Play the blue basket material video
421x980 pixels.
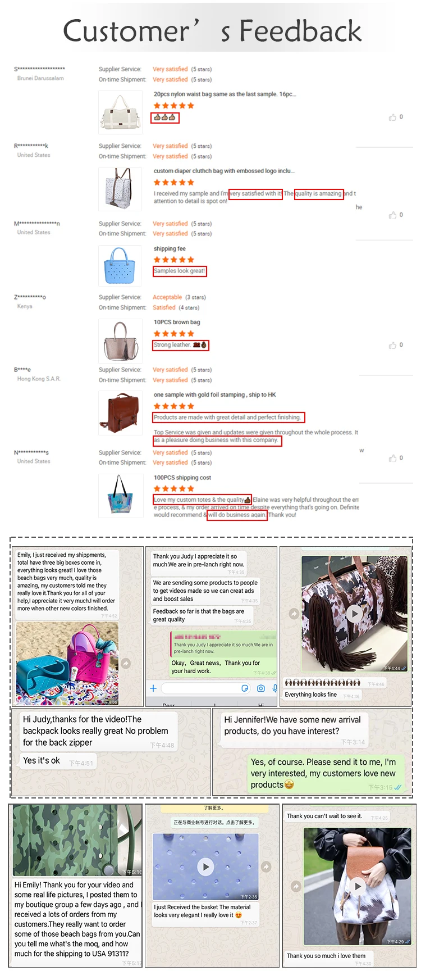[205, 867]
